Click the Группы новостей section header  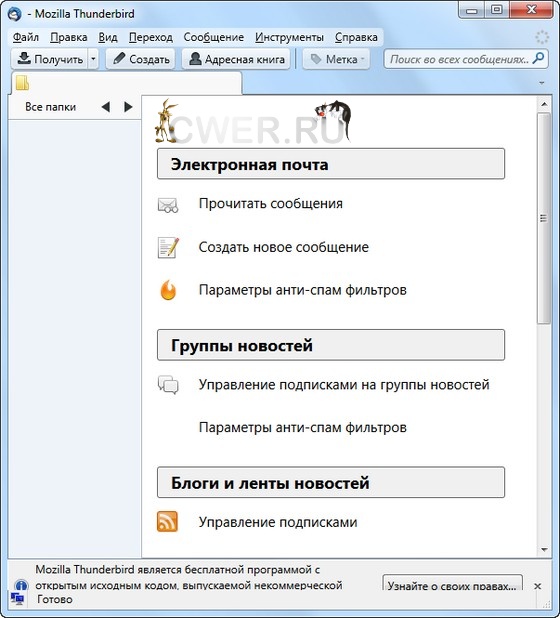(x=331, y=345)
